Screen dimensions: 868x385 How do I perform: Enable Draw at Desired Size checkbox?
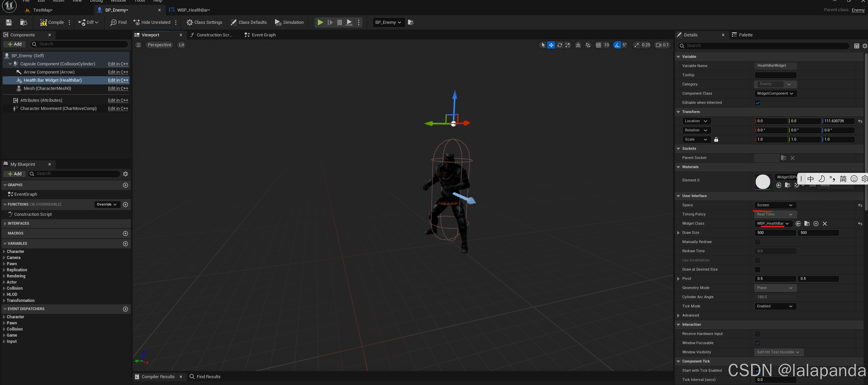point(758,270)
